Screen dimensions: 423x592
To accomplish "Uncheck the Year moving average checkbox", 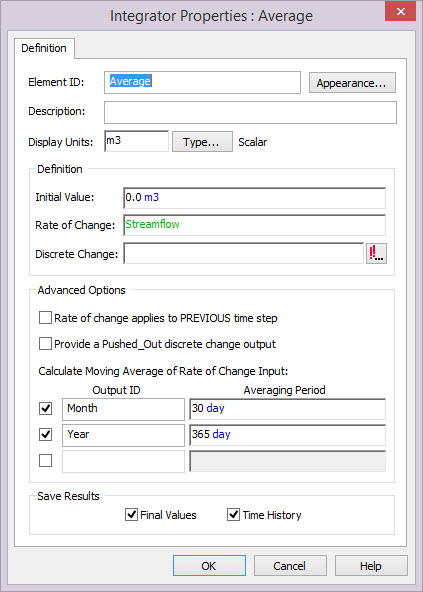I will point(45,435).
